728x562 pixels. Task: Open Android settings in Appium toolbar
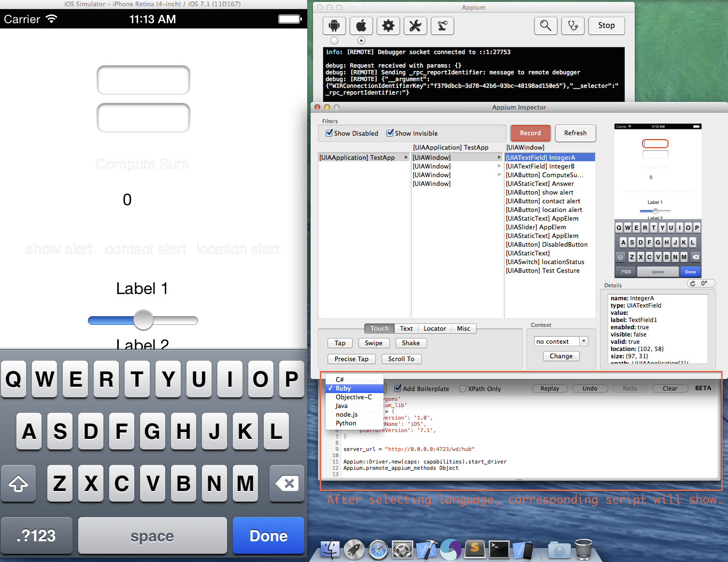point(334,26)
